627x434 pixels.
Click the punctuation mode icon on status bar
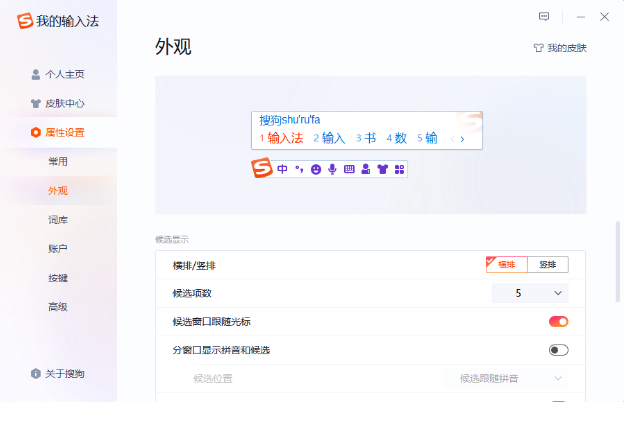(x=299, y=169)
